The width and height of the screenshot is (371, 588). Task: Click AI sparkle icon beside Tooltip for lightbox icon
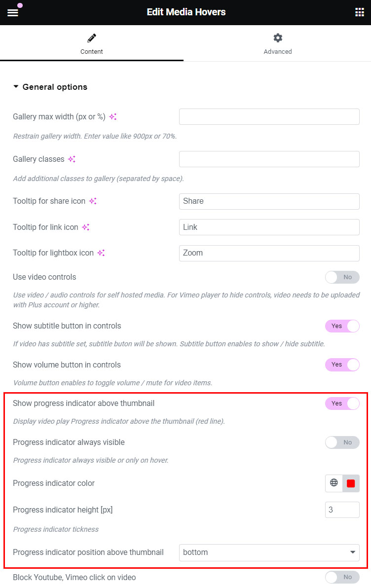pyautogui.click(x=101, y=253)
